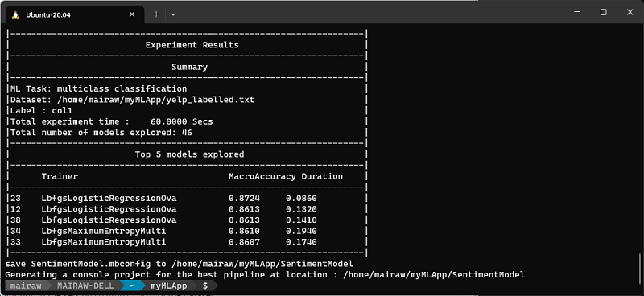Click the 'Summary' heading text
This screenshot has width=644, height=296.
click(189, 67)
